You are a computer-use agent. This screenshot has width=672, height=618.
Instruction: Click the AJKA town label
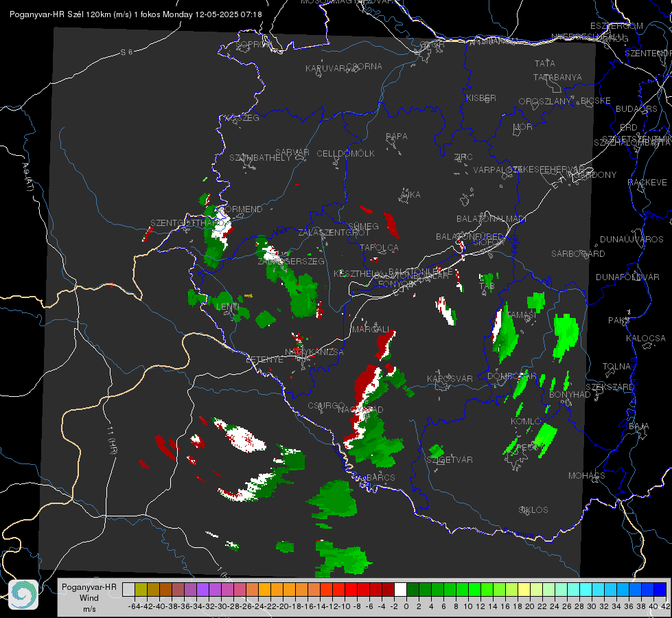[x=410, y=195]
